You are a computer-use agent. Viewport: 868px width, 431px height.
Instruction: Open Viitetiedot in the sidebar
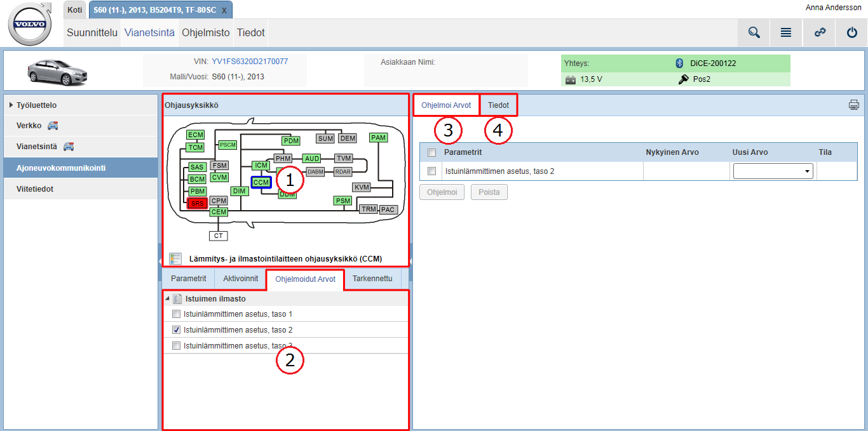81,189
